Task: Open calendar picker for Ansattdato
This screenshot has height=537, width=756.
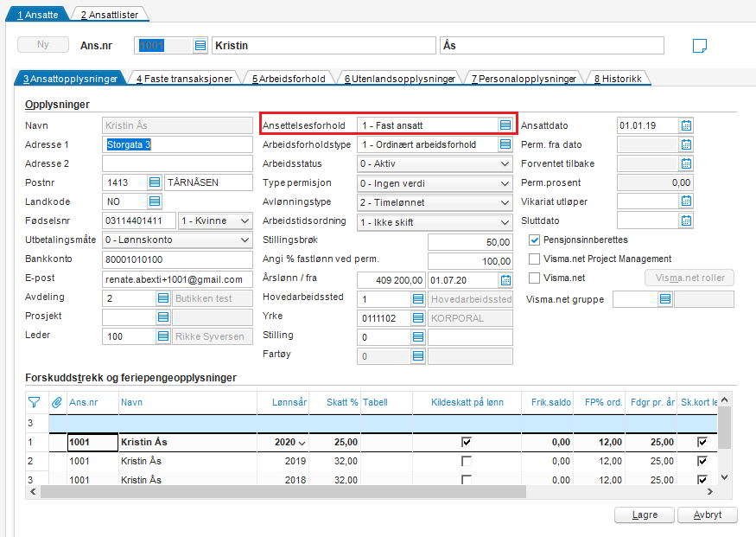Action: (686, 125)
